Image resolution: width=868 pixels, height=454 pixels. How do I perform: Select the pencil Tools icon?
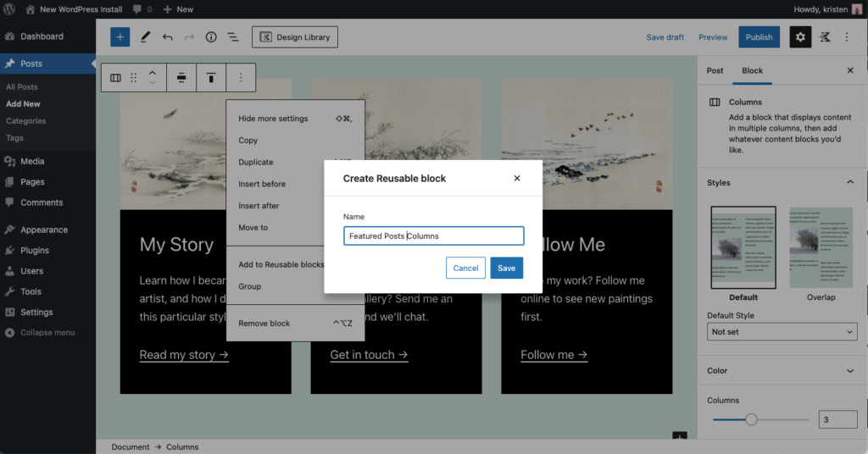145,37
